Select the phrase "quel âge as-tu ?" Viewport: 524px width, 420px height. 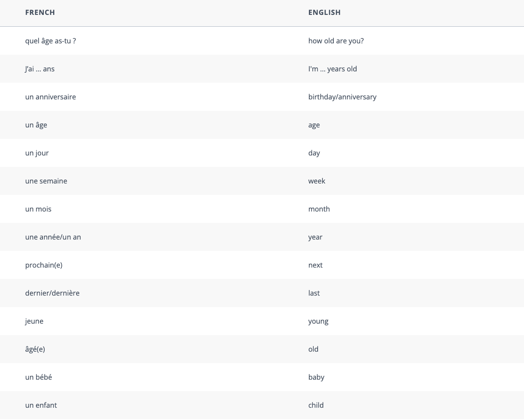(x=50, y=41)
